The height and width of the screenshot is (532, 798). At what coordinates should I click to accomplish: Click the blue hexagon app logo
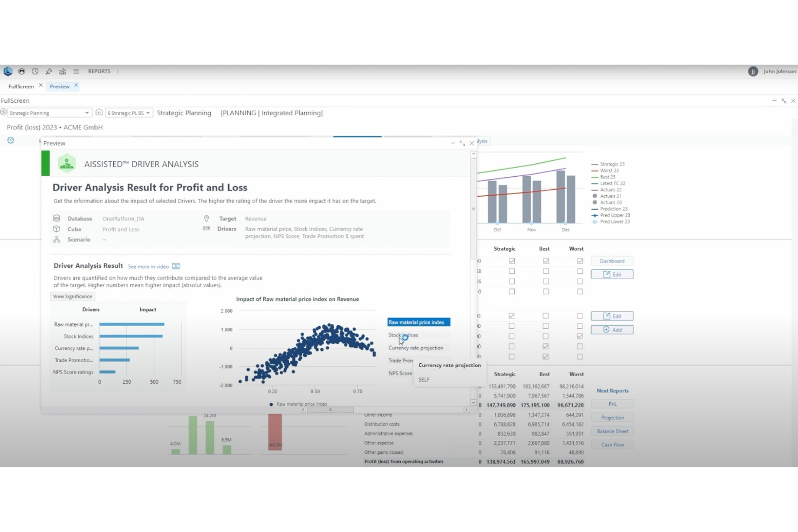pos(8,71)
